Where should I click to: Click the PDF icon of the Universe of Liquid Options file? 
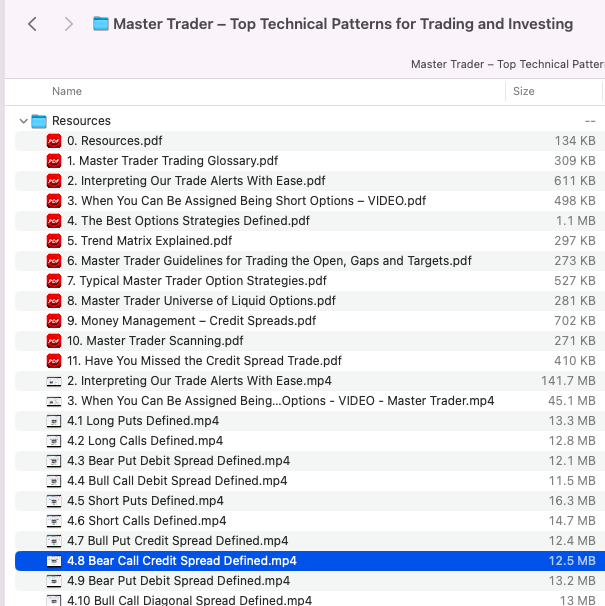point(54,301)
